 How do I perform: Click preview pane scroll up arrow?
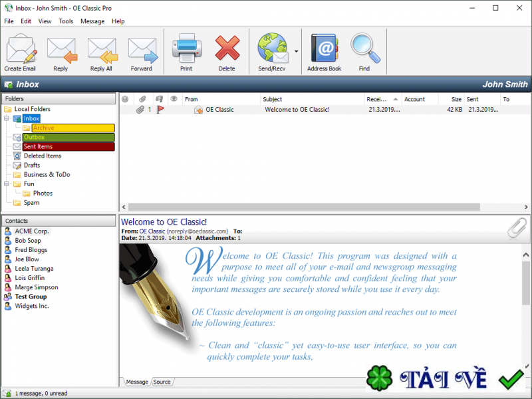[x=526, y=255]
